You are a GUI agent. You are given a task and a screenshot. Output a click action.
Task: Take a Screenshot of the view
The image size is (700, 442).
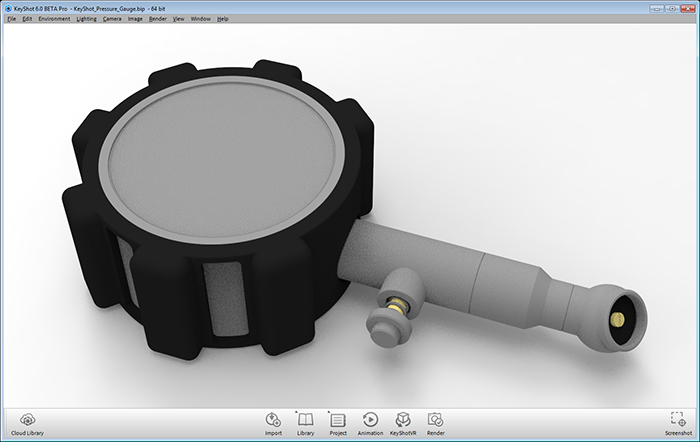676,422
